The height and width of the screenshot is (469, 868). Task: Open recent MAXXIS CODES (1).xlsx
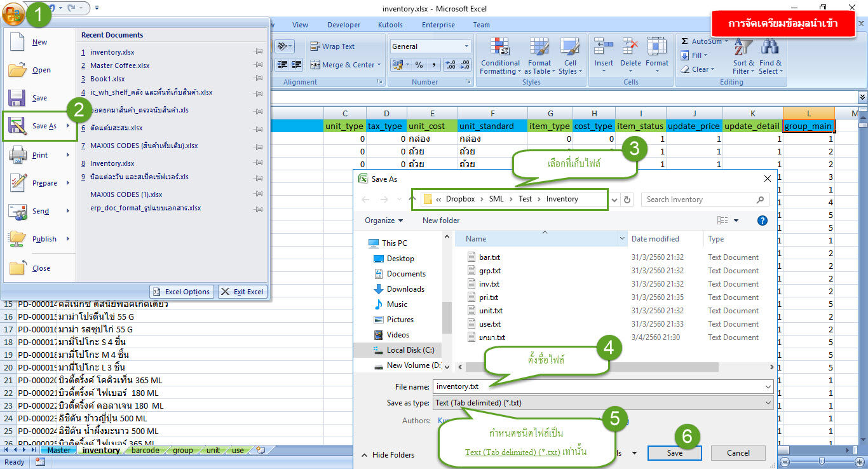click(126, 194)
